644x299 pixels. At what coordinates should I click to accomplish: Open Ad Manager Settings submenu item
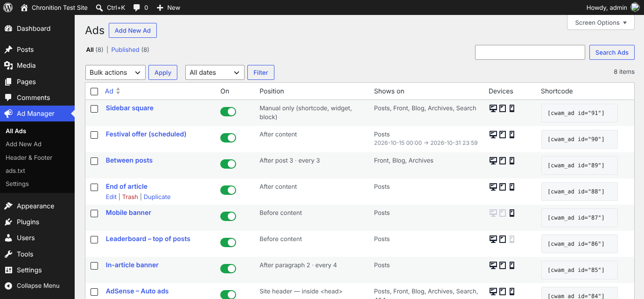coord(17,184)
